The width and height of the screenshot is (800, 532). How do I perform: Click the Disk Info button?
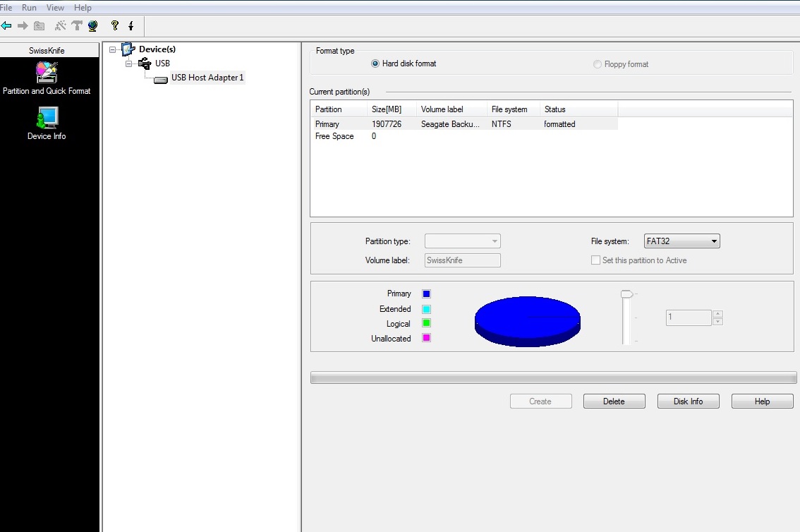(688, 401)
